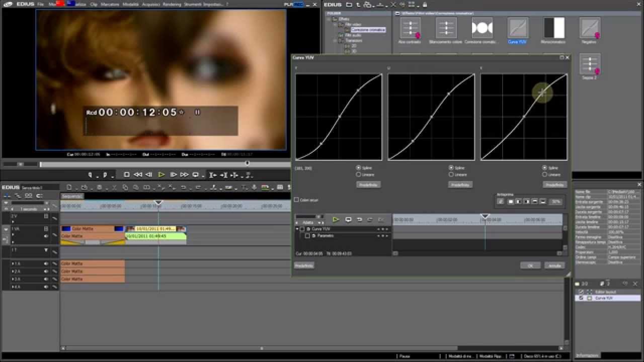The height and width of the screenshot is (362, 644).
Task: Expand audio track 3 A
Action: pos(14,279)
